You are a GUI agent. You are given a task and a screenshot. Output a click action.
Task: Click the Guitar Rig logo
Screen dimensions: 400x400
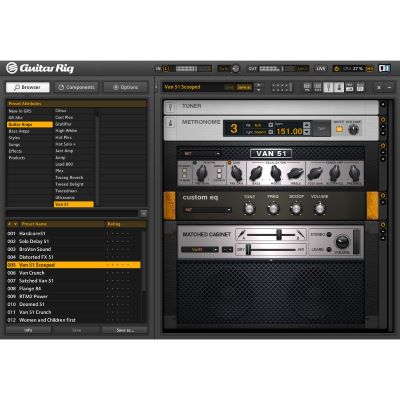(40, 68)
